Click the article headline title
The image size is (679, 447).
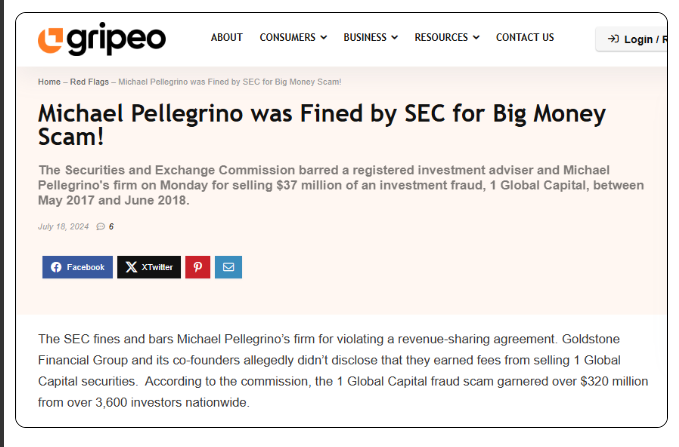[322, 125]
